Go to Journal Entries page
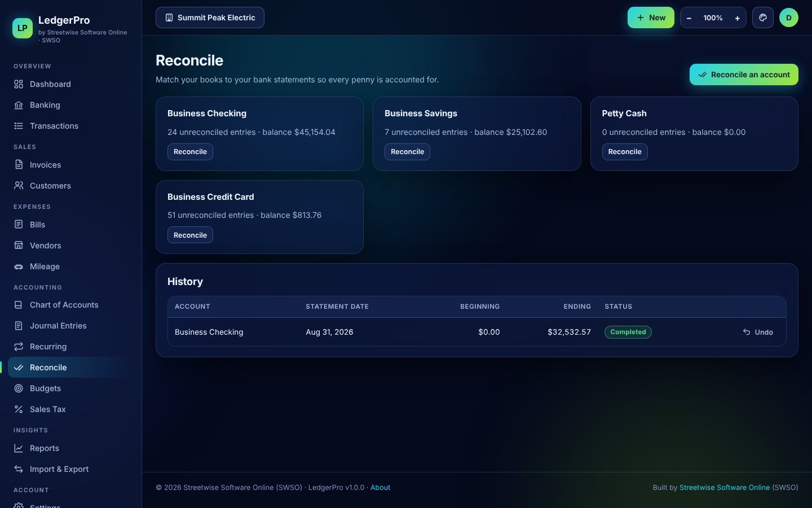Viewport: 812px width, 508px height. tap(71, 326)
